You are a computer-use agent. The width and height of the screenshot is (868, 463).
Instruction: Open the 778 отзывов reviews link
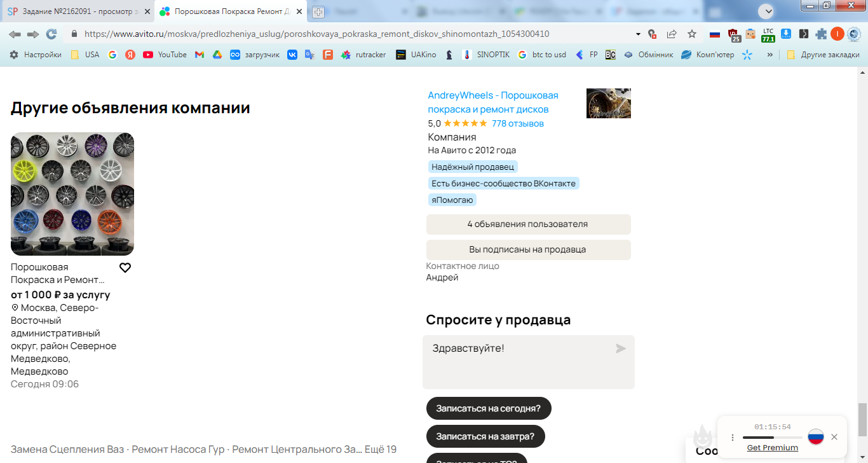click(518, 123)
